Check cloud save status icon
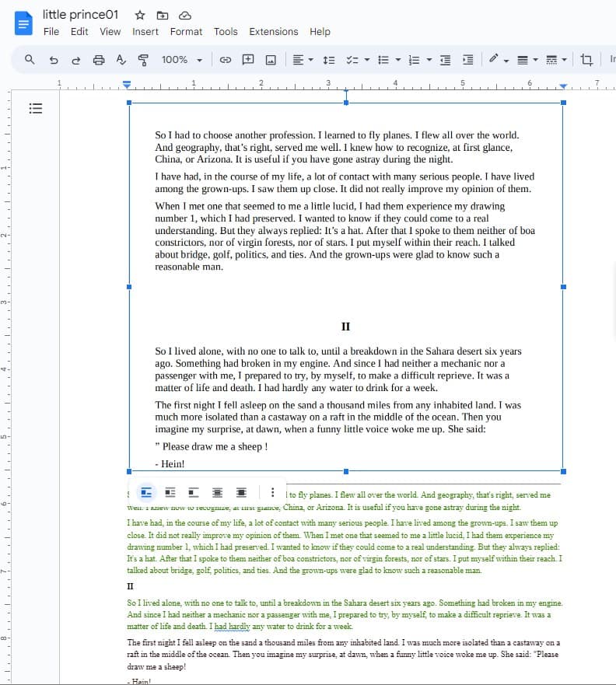 click(185, 16)
